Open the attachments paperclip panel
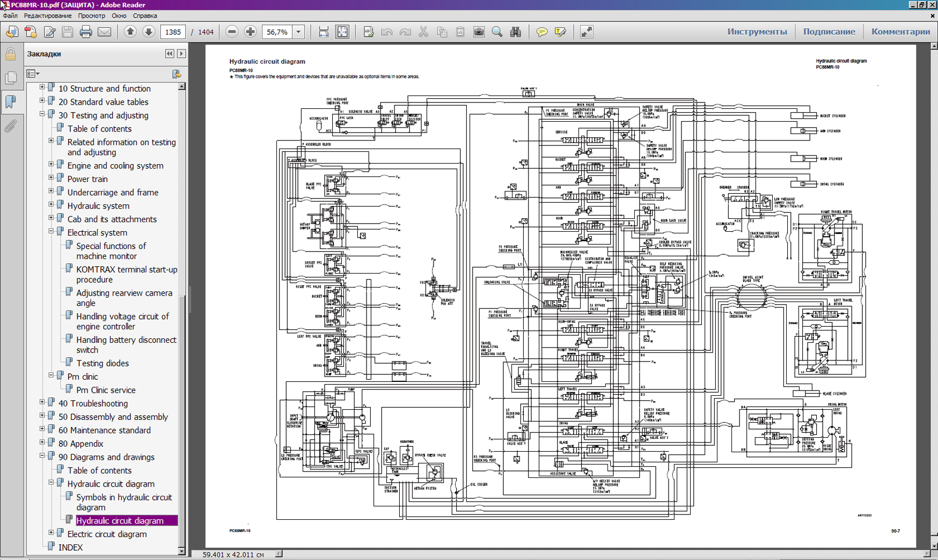 click(x=11, y=127)
